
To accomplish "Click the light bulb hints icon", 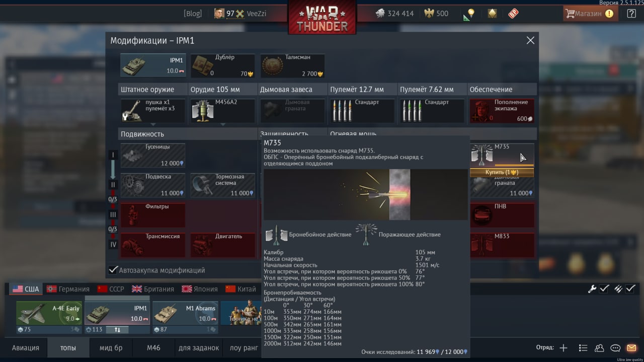I will tap(471, 14).
